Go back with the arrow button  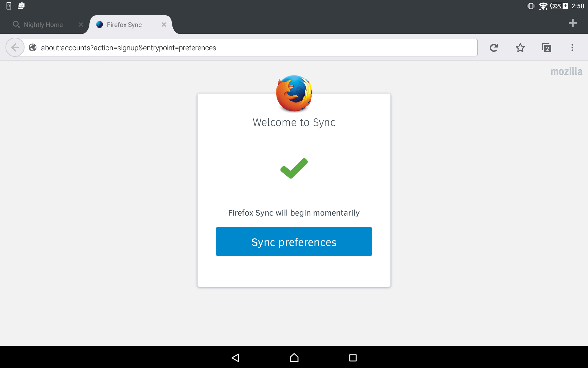(15, 48)
